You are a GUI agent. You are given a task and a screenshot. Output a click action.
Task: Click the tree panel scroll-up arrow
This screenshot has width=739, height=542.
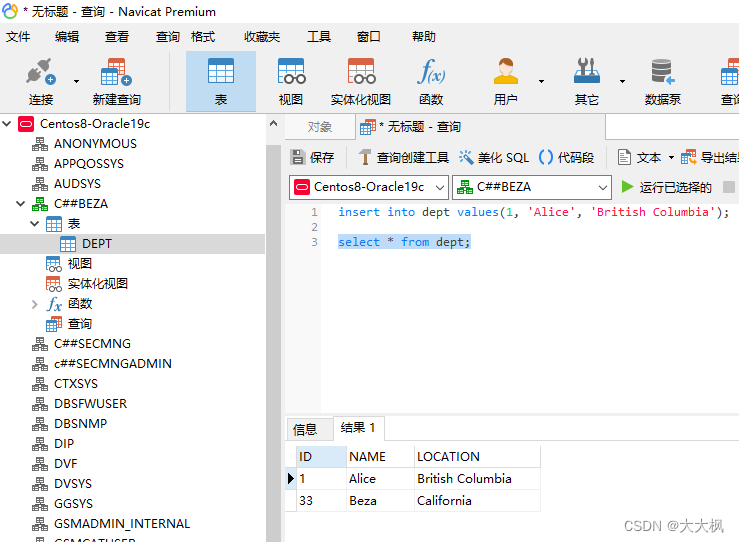(273, 123)
